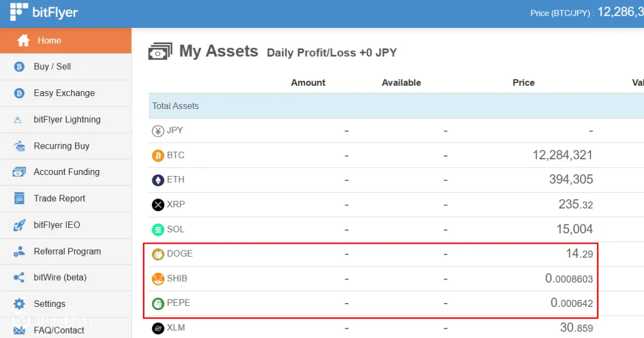This screenshot has width=644, height=338.
Task: Click the PEPE frog icon
Action: pos(158,304)
